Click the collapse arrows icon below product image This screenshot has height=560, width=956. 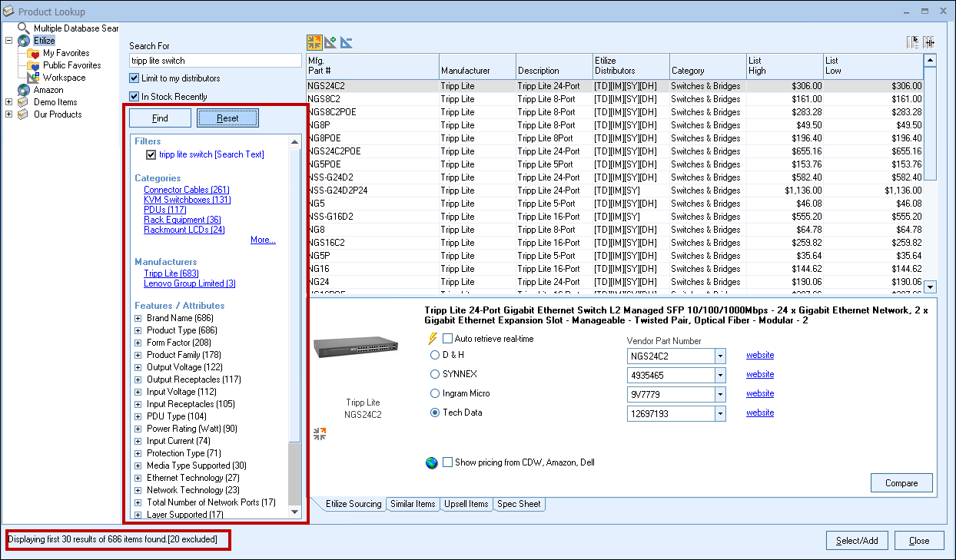click(320, 434)
